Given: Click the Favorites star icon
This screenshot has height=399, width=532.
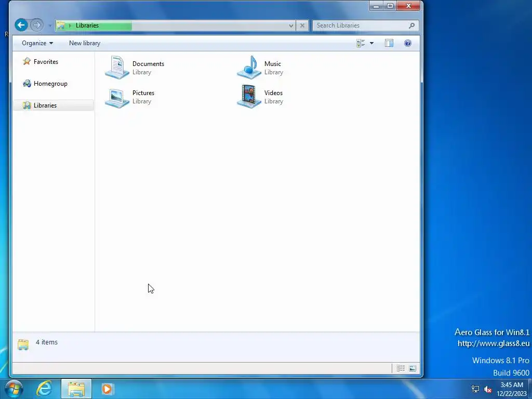Looking at the screenshot, I should click(27, 61).
